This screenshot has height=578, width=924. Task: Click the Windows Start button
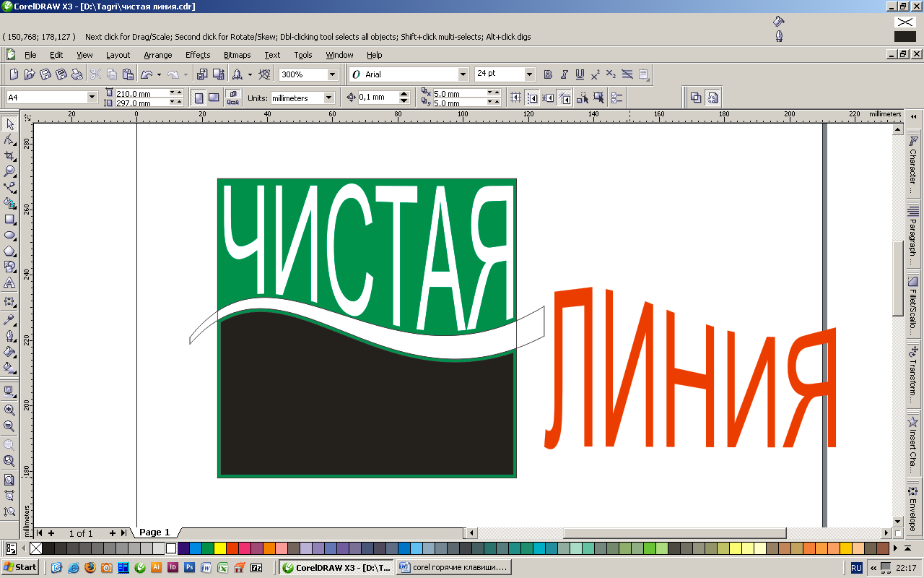[19, 567]
